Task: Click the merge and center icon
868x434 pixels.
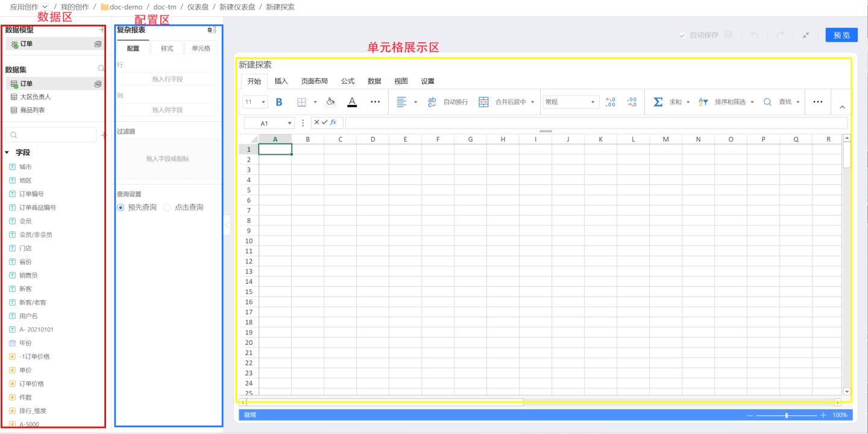Action: [x=483, y=102]
